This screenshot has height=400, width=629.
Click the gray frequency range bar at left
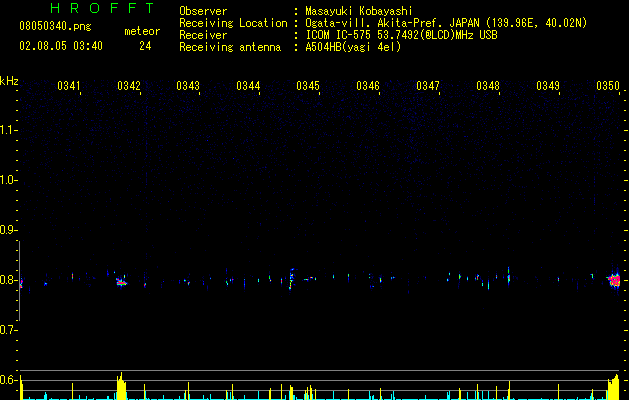[x=19, y=281]
